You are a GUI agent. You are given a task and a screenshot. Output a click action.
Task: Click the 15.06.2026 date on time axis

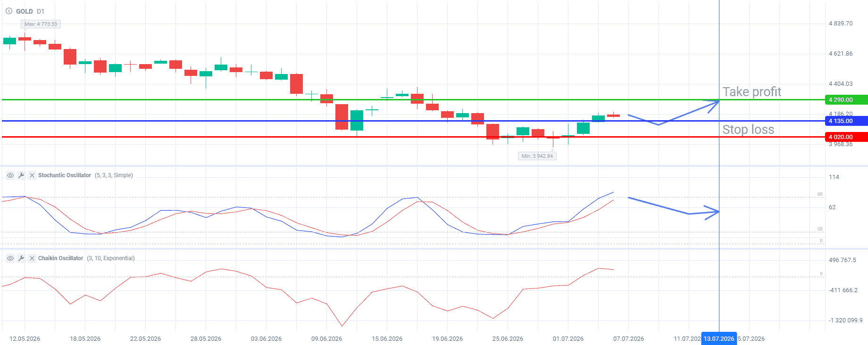point(387,339)
